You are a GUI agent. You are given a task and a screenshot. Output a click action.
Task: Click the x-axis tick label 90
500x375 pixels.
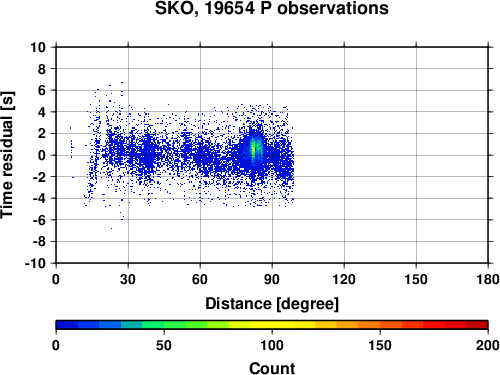pos(272,279)
